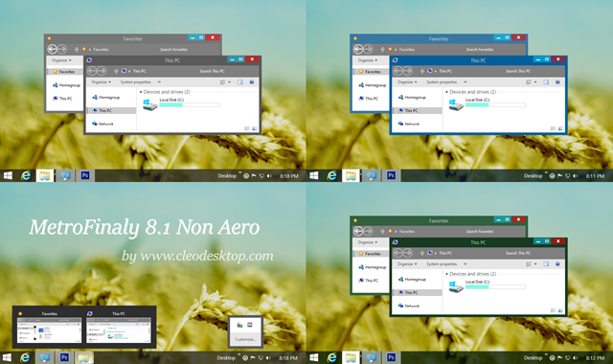Select Network in gray-themed This PC sidebar

point(102,124)
